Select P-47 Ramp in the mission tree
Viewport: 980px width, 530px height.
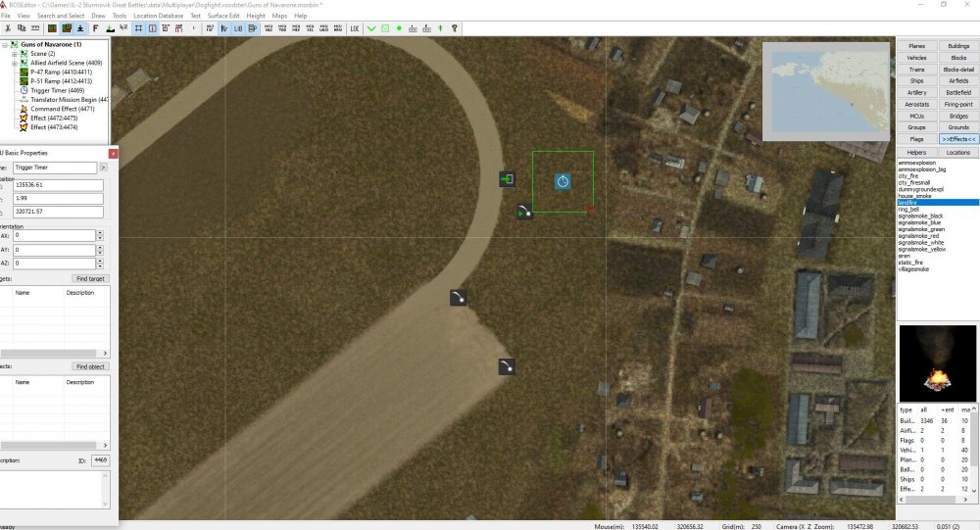pos(61,72)
